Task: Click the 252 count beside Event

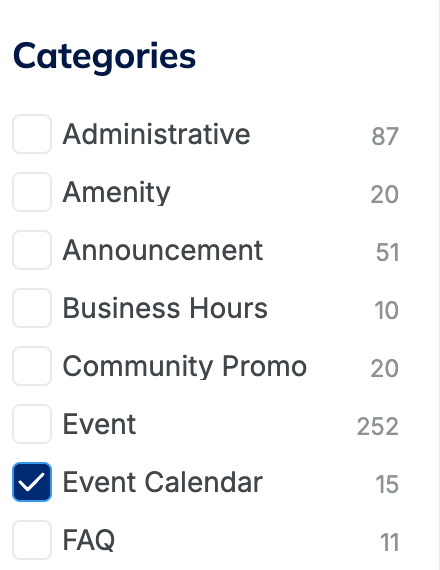Action: (378, 426)
